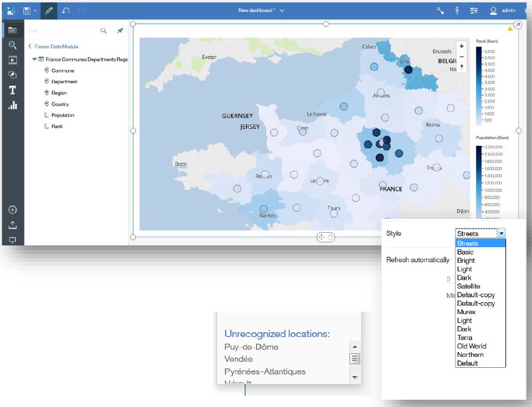This screenshot has height=407, width=532.
Task: Choose Terra from Style list
Action: coord(480,338)
